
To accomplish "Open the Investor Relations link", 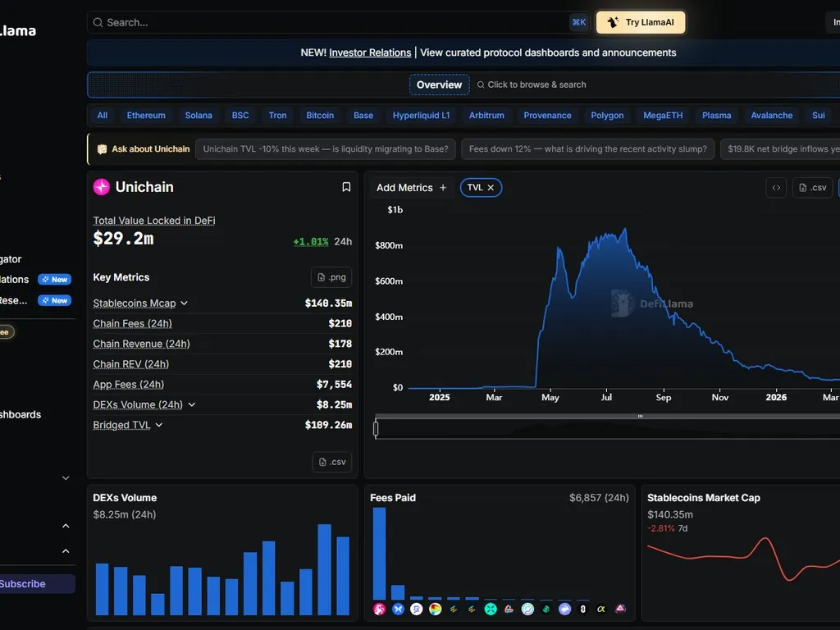I will [x=370, y=52].
